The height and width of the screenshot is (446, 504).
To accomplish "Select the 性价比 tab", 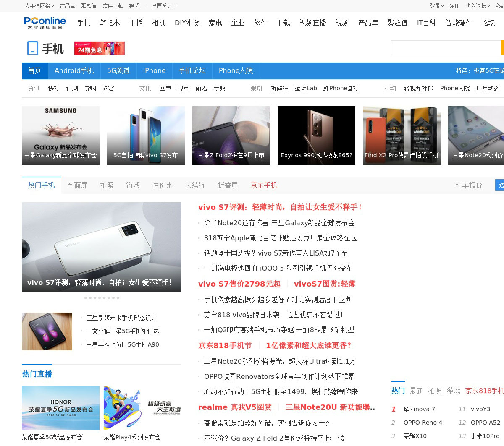I will pyautogui.click(x=162, y=185).
